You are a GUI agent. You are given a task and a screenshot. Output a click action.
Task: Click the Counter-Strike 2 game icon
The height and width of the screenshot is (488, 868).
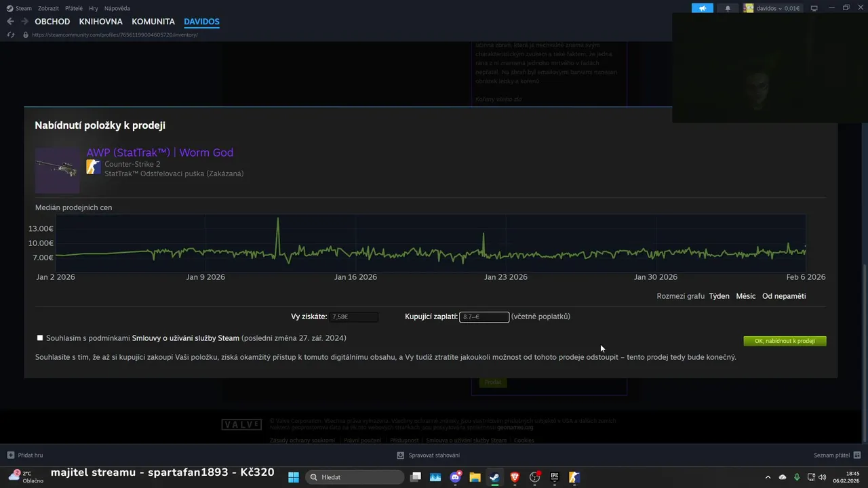click(94, 167)
